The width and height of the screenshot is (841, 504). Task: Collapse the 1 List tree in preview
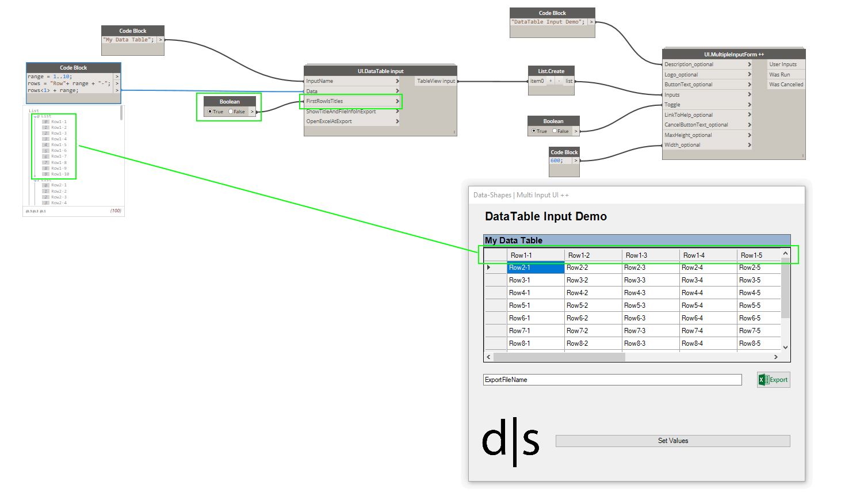click(x=36, y=180)
